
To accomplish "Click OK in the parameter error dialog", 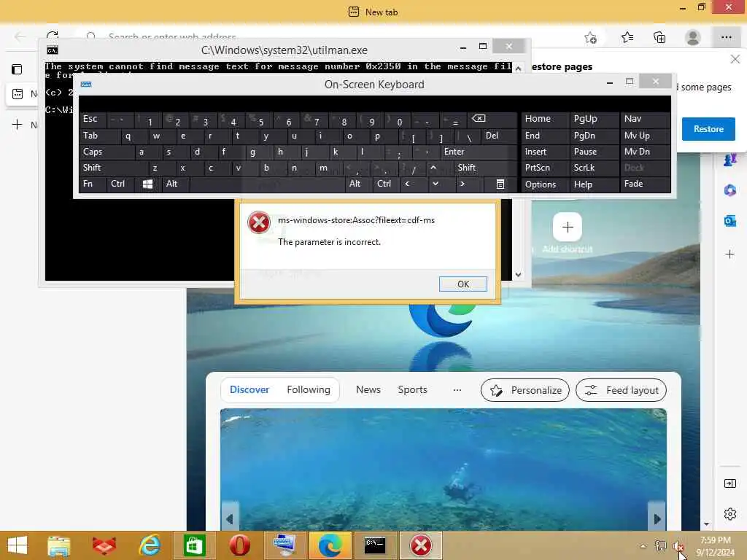I will coord(462,284).
